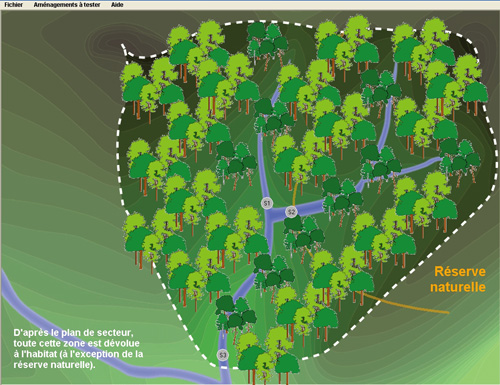Select dark conifer cluster directly above S3
Viewport: 500px width, 385px height.
click(x=235, y=313)
